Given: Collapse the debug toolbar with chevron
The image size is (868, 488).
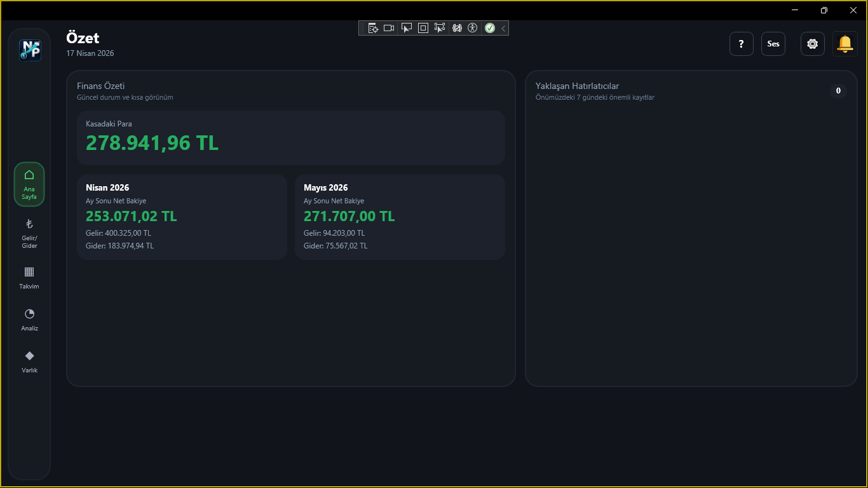Looking at the screenshot, I should [503, 28].
